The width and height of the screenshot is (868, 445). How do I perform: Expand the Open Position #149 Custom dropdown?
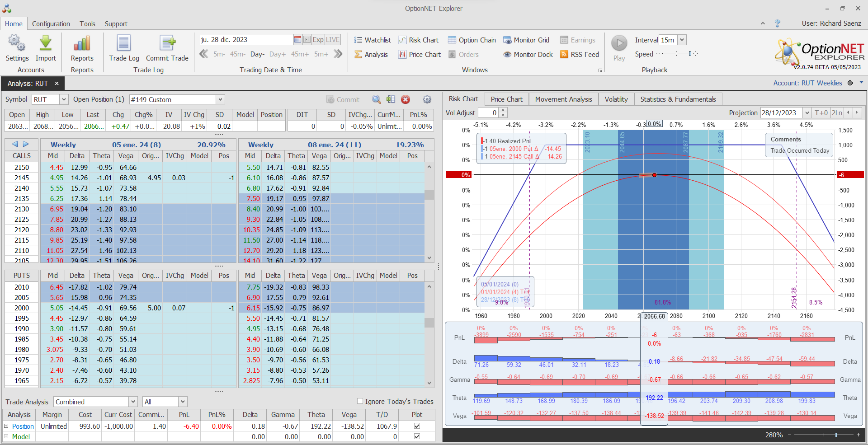point(220,99)
